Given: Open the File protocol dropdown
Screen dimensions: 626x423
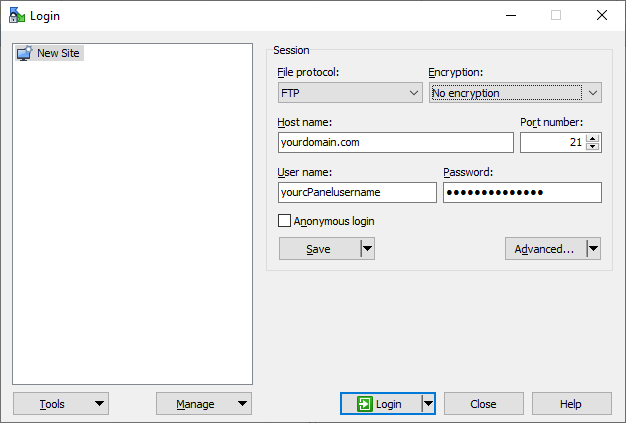Looking at the screenshot, I should [x=350, y=93].
